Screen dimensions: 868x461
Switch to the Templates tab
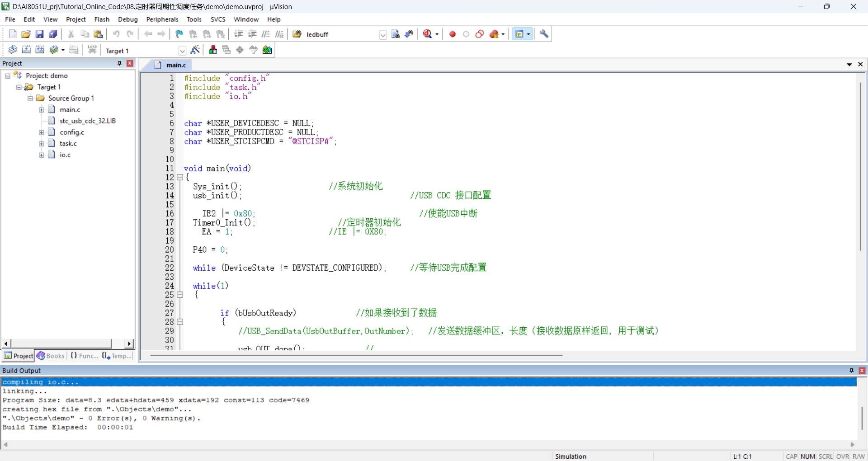pyautogui.click(x=117, y=356)
